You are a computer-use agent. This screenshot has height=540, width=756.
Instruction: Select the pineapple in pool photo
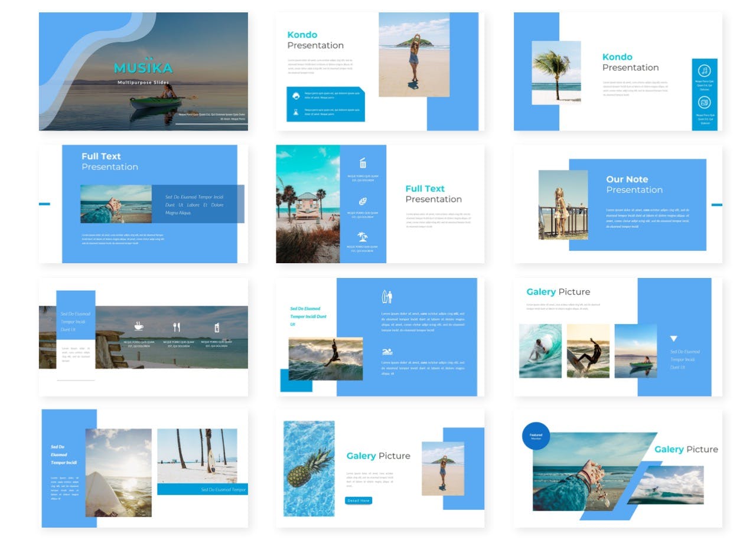pos(309,468)
